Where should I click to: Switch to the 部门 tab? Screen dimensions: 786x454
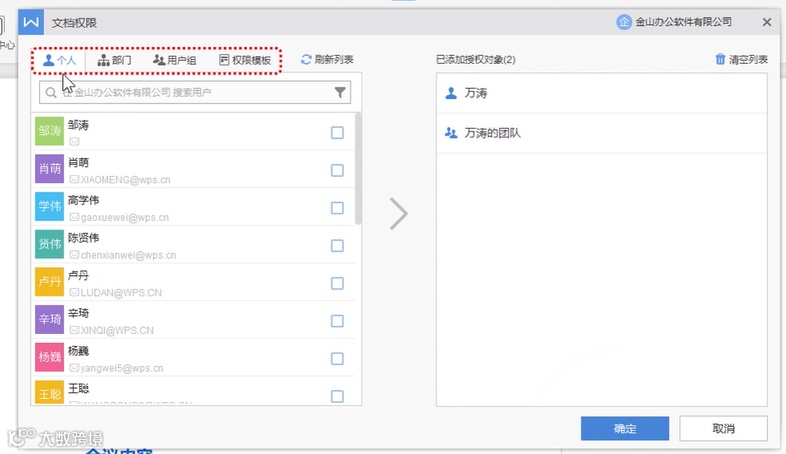click(x=114, y=61)
